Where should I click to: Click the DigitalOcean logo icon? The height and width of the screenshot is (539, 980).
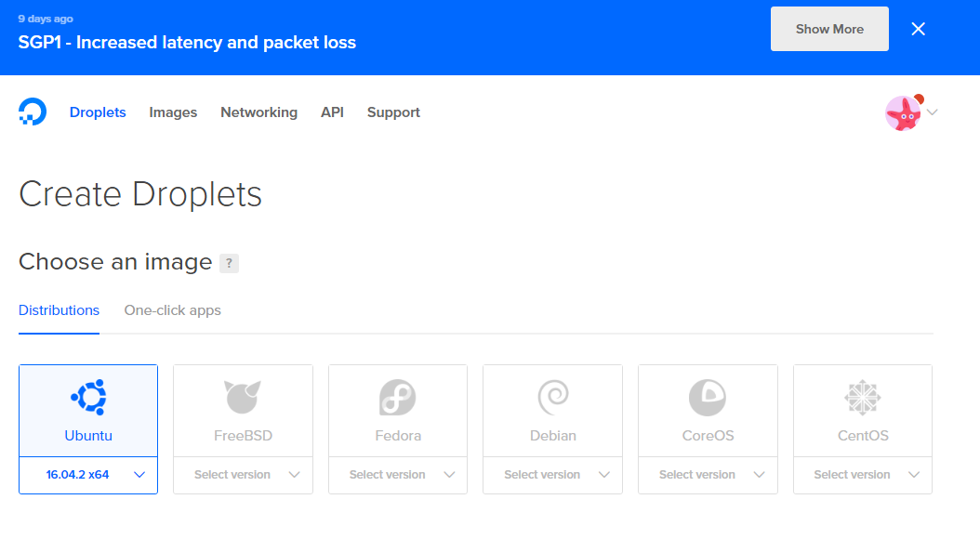click(32, 112)
